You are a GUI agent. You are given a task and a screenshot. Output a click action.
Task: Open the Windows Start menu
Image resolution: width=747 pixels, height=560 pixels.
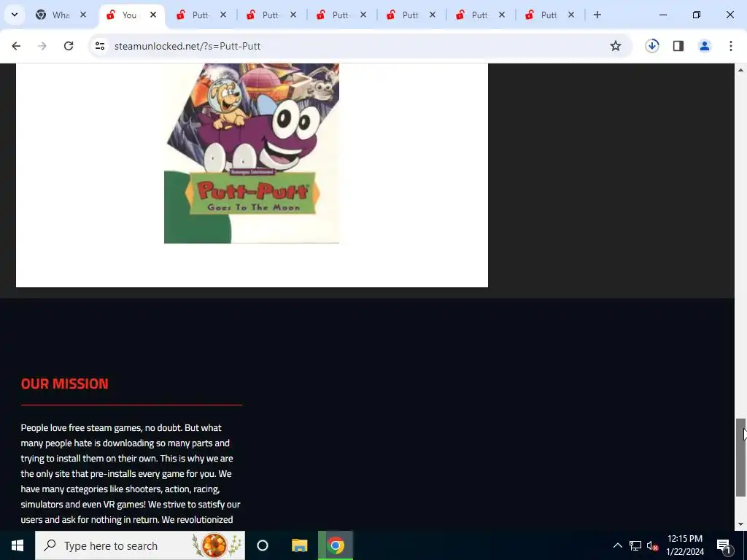click(18, 545)
